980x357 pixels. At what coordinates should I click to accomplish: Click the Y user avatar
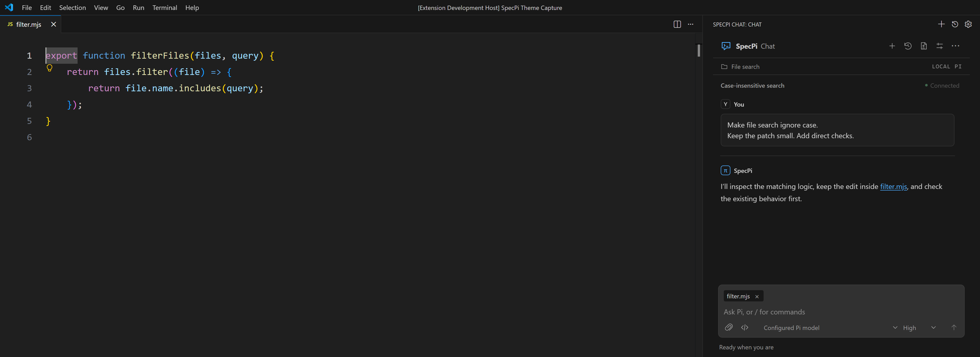(725, 104)
